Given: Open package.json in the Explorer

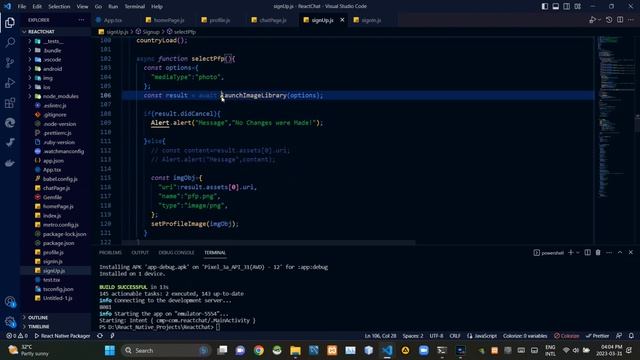Looking at the screenshot, I should pyautogui.click(x=58, y=243).
